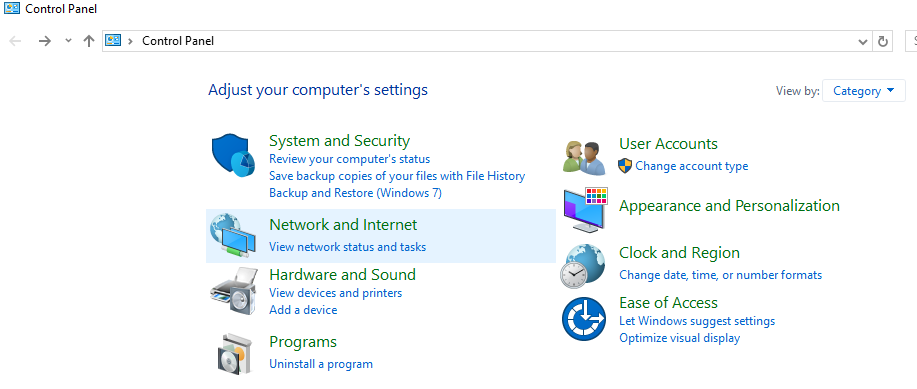Open Hardware and Sound category heading
Image resolution: width=917 pixels, height=389 pixels.
[x=342, y=274]
